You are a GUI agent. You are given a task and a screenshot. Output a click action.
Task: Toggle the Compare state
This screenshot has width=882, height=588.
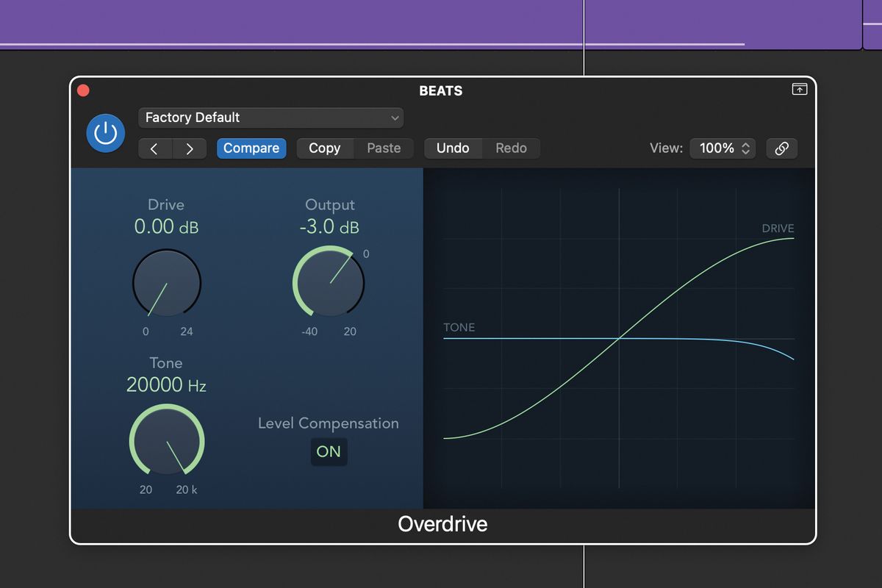(x=251, y=148)
